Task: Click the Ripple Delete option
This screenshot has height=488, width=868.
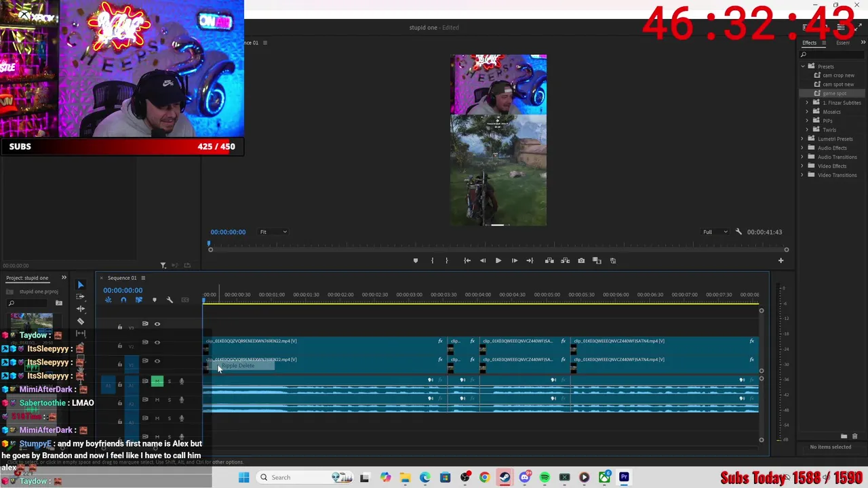Action: (238, 366)
